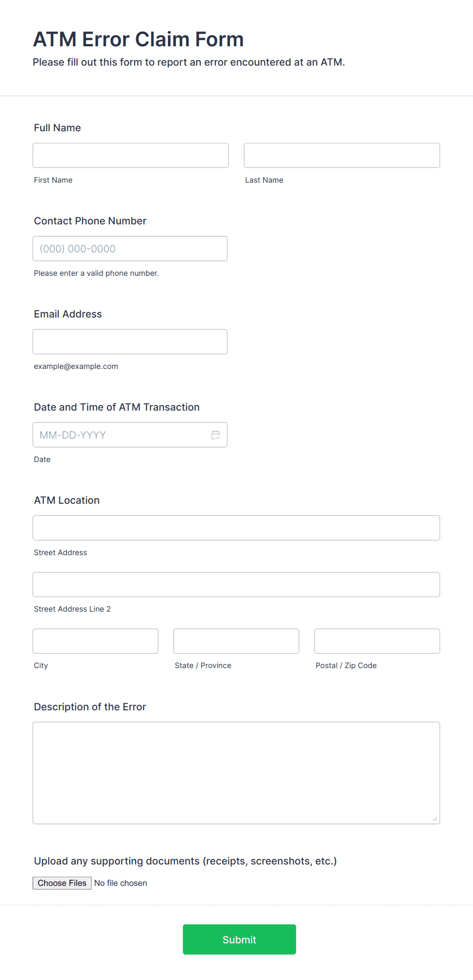The height and width of the screenshot is (980, 473).
Task: Click the First Name input field
Action: [x=131, y=155]
